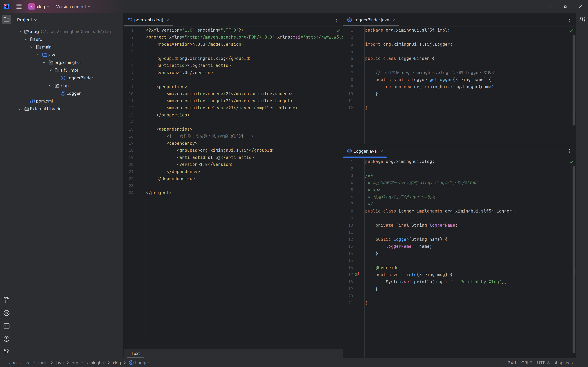Click the groupId org.ximinghui.xlog line in pom.xml
The height and width of the screenshot is (367, 588).
click(x=204, y=58)
